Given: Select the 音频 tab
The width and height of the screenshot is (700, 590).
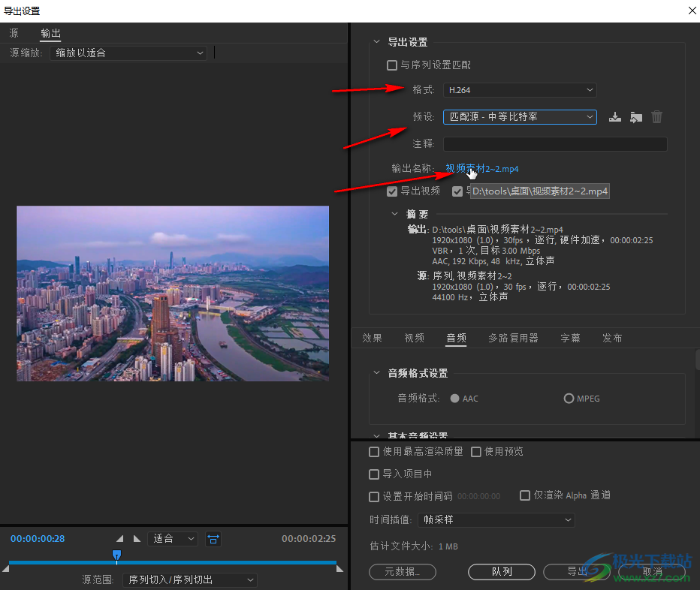Looking at the screenshot, I should pyautogui.click(x=456, y=339).
